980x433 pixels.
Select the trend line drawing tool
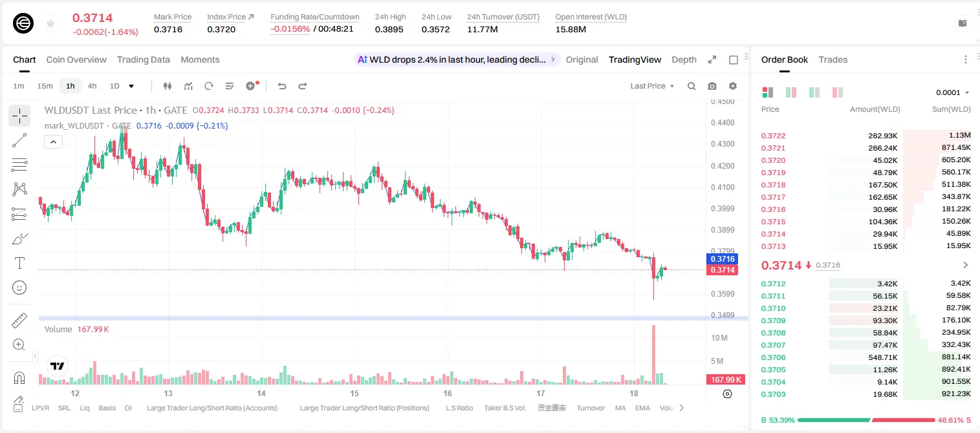click(19, 140)
